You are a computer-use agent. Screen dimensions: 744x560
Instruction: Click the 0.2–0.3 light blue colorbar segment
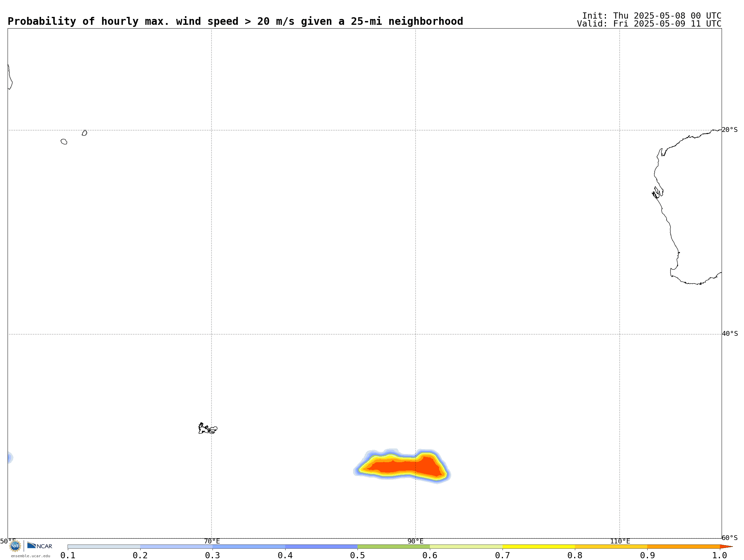[176, 547]
